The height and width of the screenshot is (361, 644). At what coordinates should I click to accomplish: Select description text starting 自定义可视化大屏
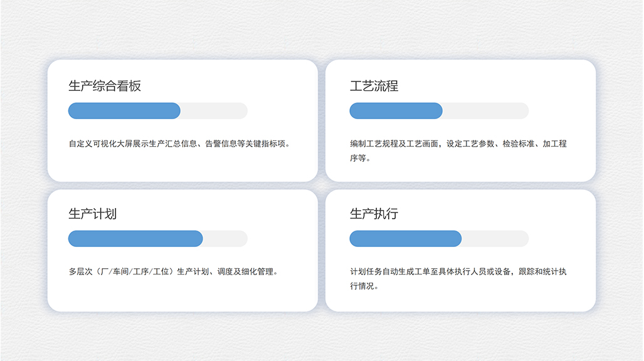[180, 144]
